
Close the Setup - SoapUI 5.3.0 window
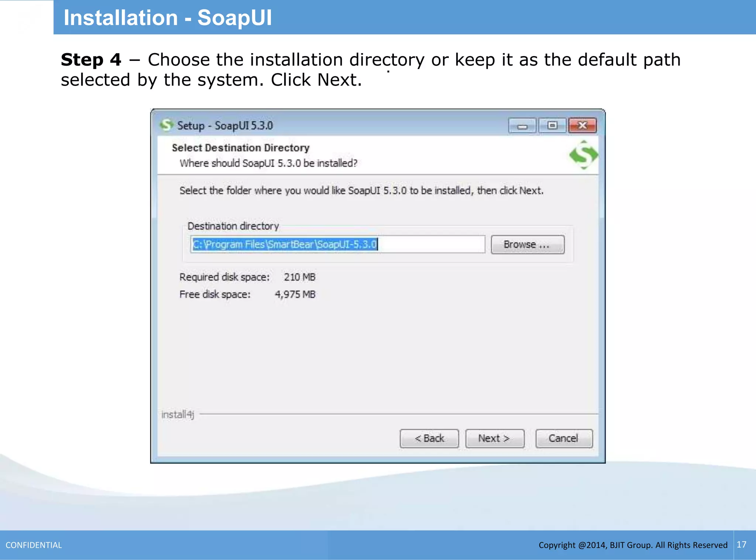pos(583,126)
